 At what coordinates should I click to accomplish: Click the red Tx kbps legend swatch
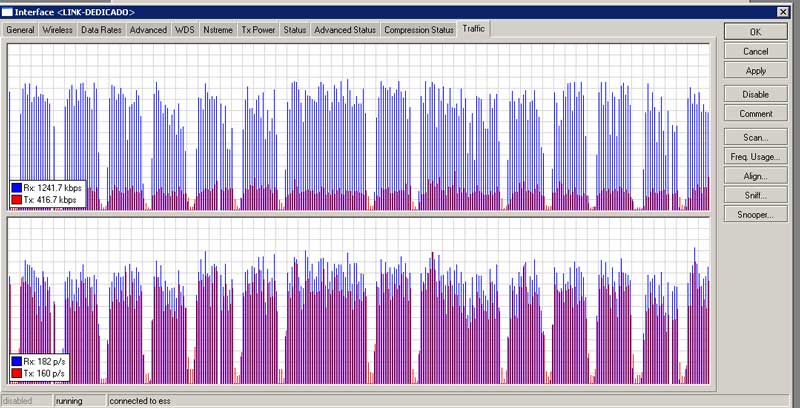(16, 200)
